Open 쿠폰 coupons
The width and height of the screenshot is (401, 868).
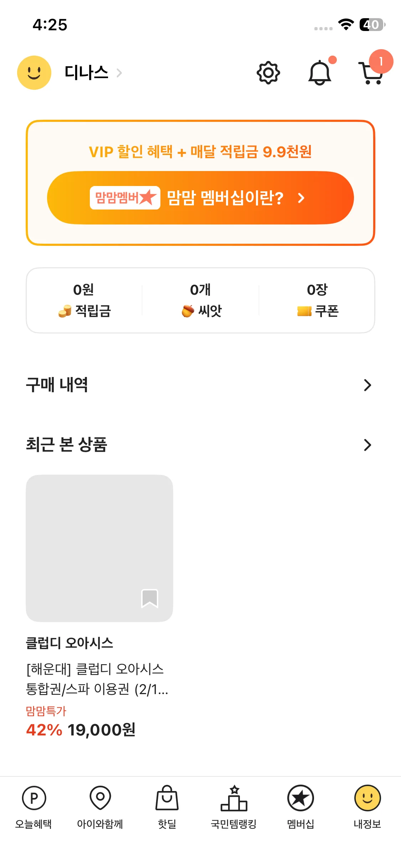point(317,300)
